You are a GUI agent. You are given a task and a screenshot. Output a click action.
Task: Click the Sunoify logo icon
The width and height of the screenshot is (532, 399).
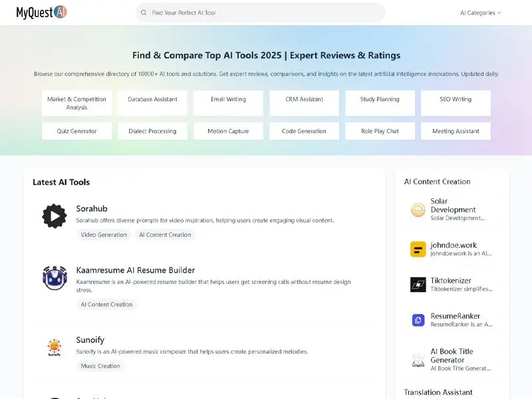point(55,347)
